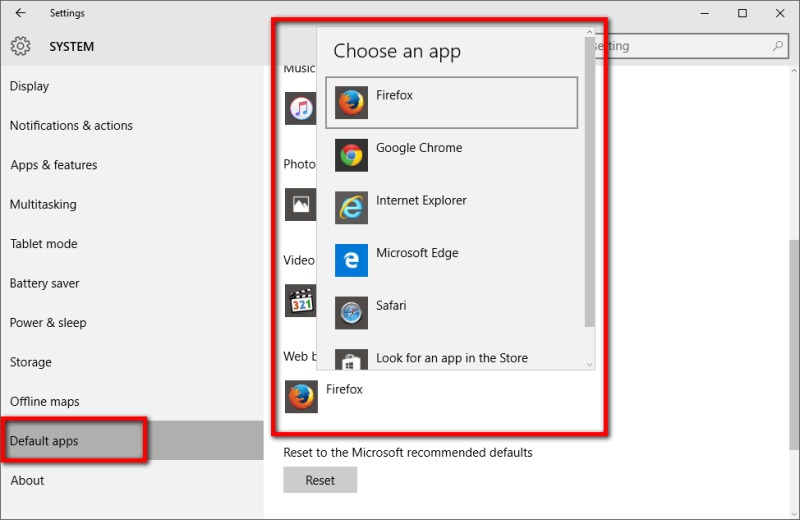
Task: Switch to Tablet mode settings
Action: (132, 243)
